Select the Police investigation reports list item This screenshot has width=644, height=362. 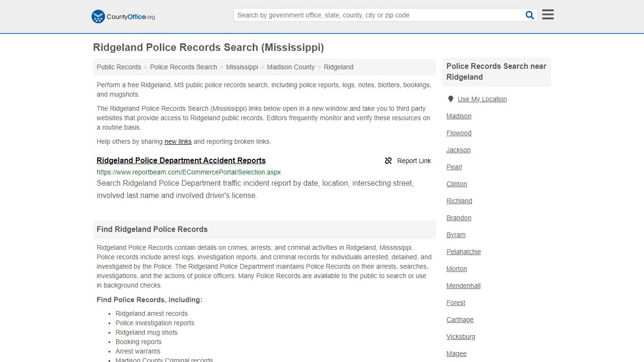point(155,323)
